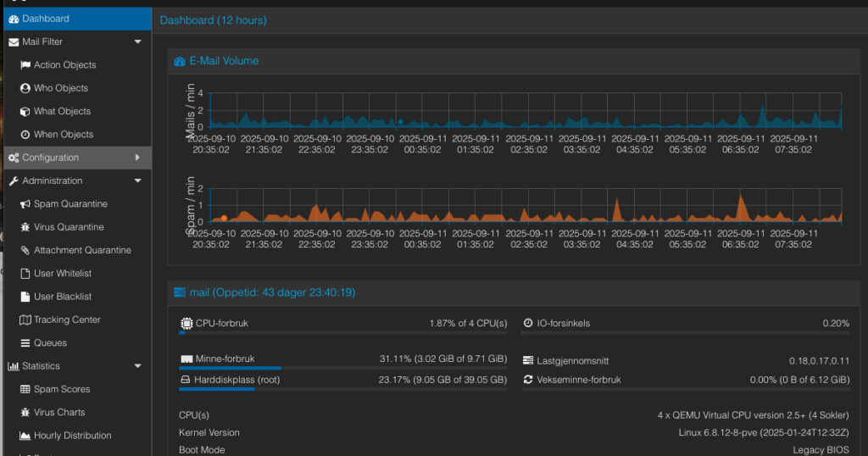The width and height of the screenshot is (868, 456).
Task: Click the Action Objects flag icon
Action: coord(25,65)
